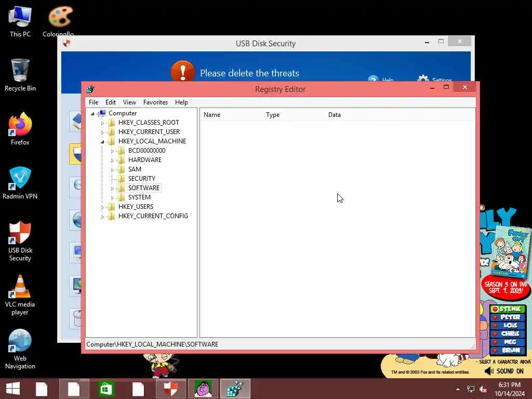Open the network tray icon

(471, 389)
